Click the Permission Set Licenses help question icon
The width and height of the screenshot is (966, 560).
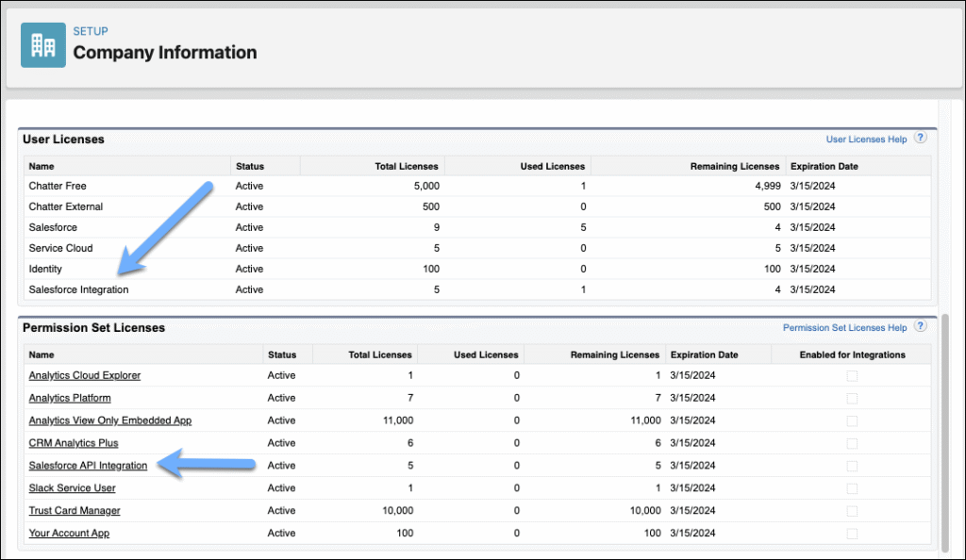tap(921, 327)
